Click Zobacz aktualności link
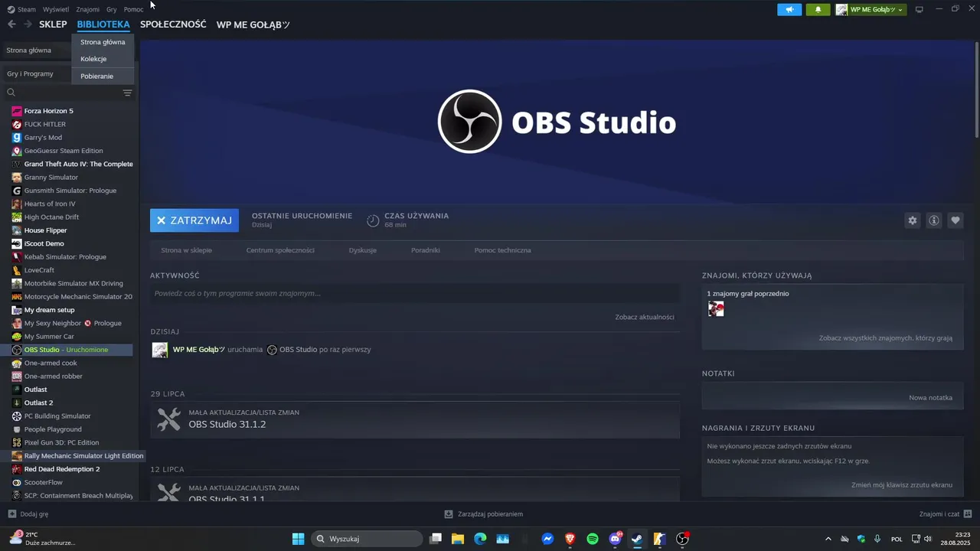980x551 pixels. point(645,317)
